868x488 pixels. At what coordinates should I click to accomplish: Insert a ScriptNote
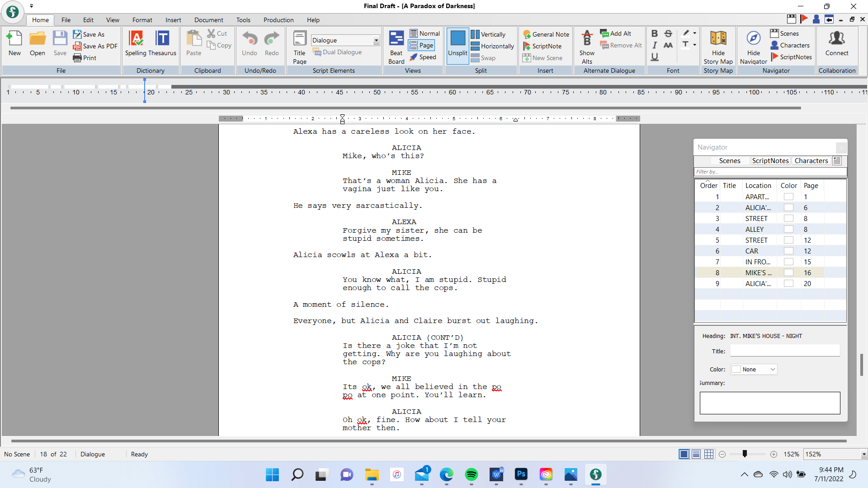(542, 46)
